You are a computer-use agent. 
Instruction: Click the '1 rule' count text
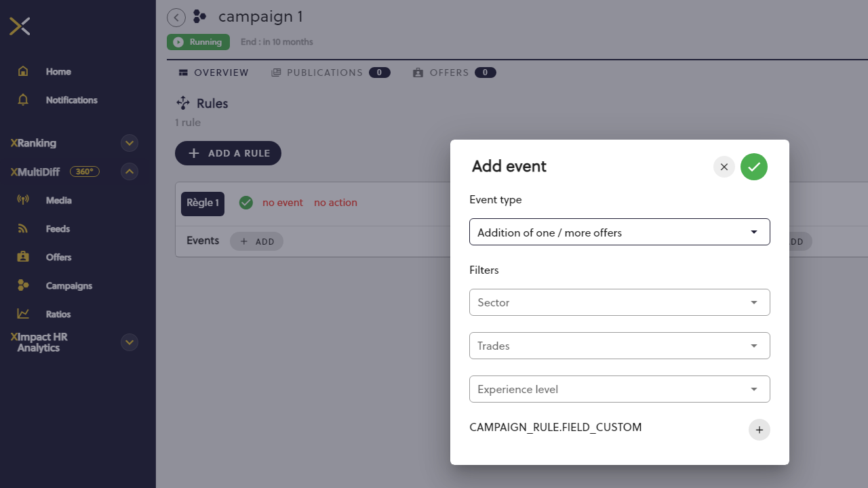(x=188, y=123)
